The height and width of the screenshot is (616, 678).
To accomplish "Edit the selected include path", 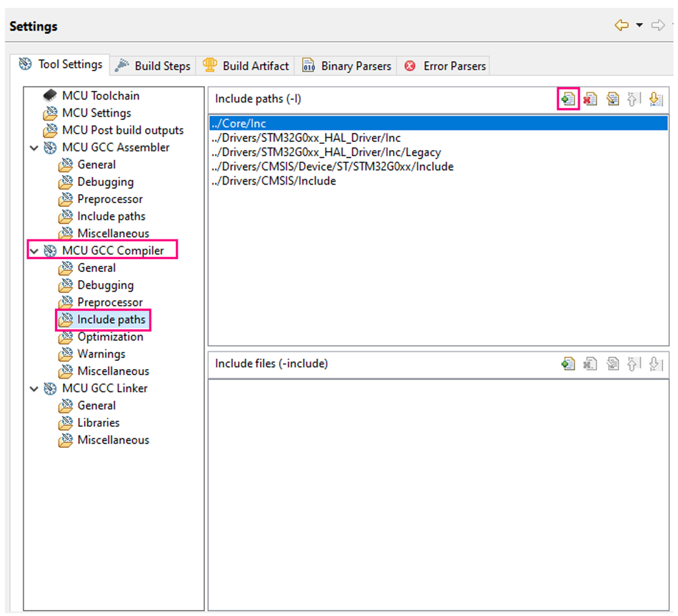I will click(x=612, y=99).
